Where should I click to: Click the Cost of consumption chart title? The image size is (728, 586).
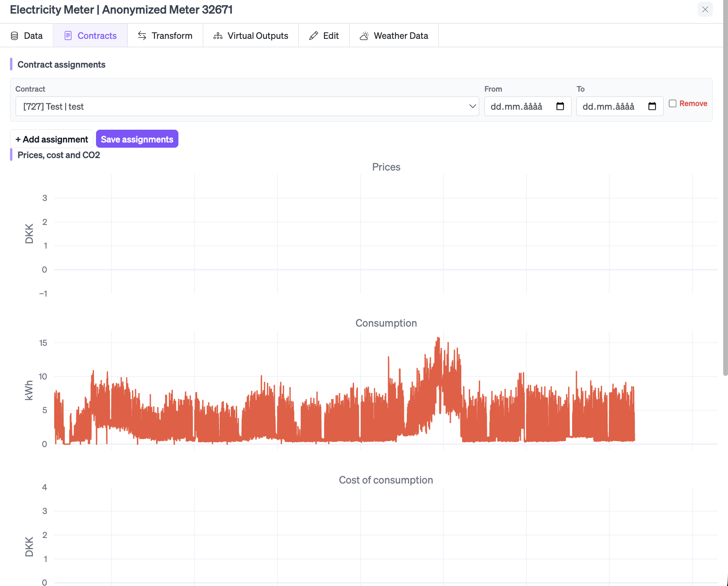click(x=386, y=480)
